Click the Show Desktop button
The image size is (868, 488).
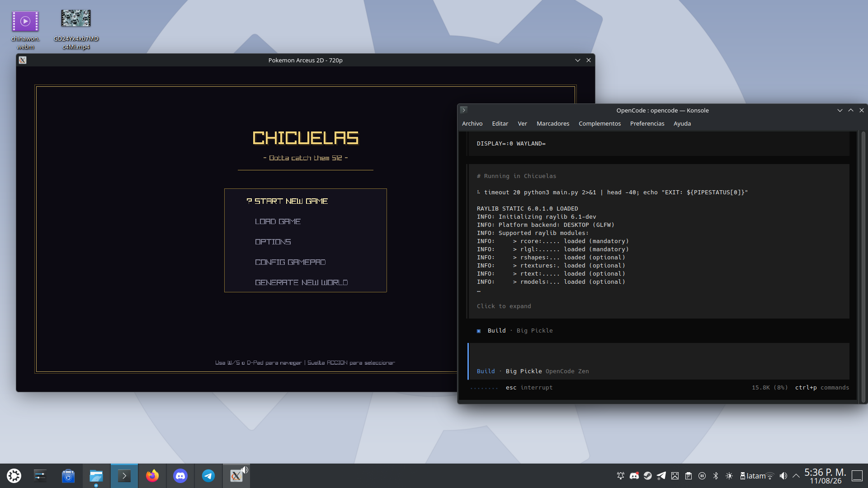(x=857, y=476)
